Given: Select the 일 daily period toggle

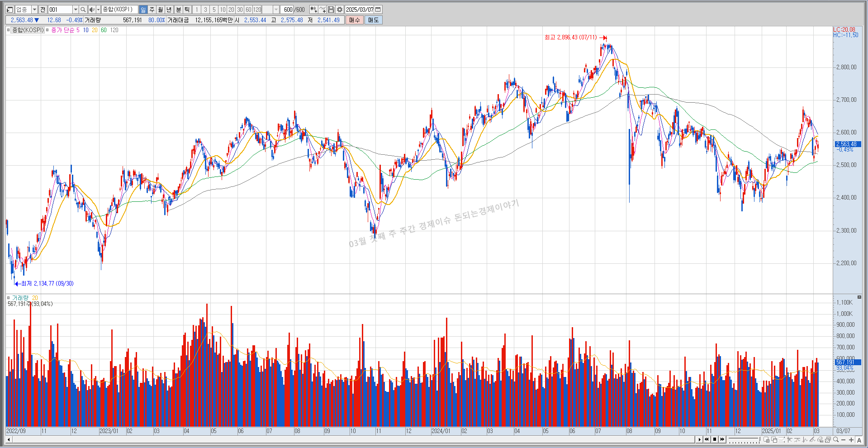Looking at the screenshot, I should point(143,10).
